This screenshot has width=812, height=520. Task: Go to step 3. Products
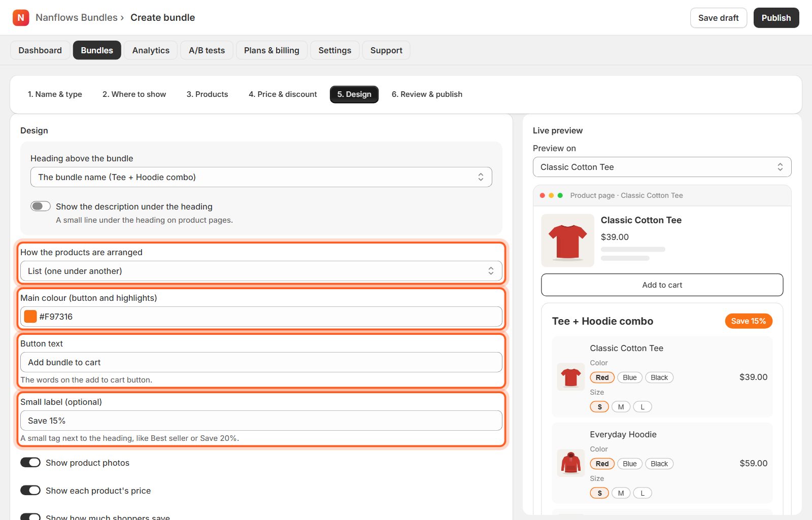click(207, 94)
